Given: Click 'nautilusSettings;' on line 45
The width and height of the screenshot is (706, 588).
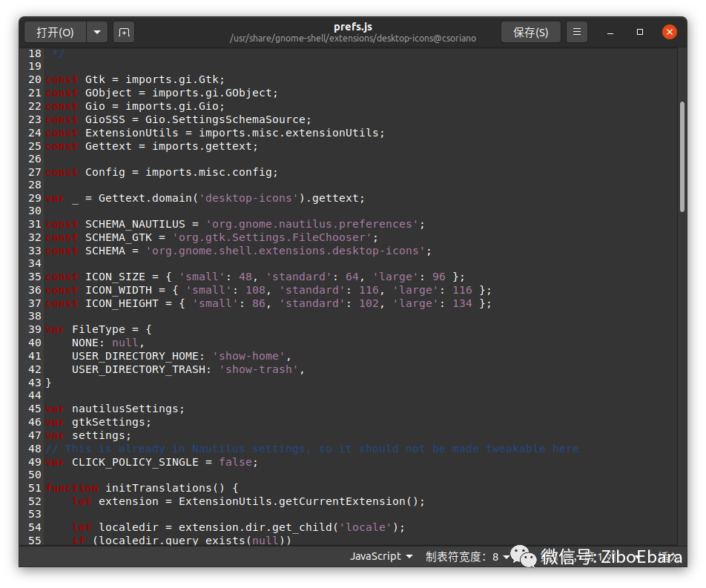Looking at the screenshot, I should (x=128, y=409).
